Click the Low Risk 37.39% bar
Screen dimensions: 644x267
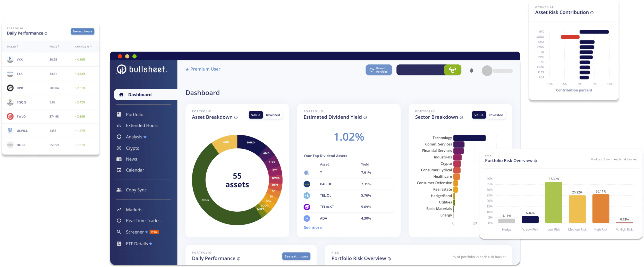pyautogui.click(x=554, y=202)
